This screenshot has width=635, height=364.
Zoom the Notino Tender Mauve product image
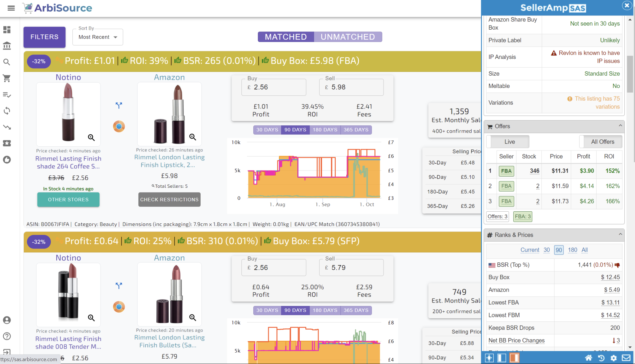(91, 318)
